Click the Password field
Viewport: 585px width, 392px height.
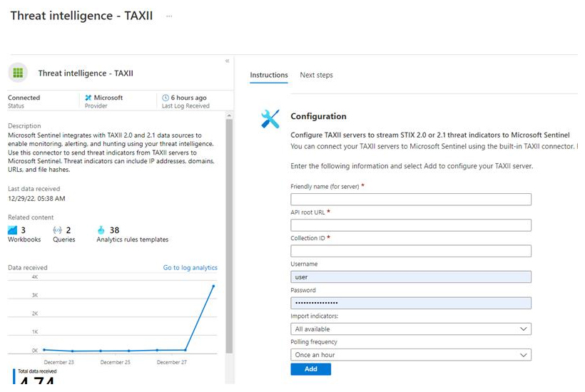411,303
